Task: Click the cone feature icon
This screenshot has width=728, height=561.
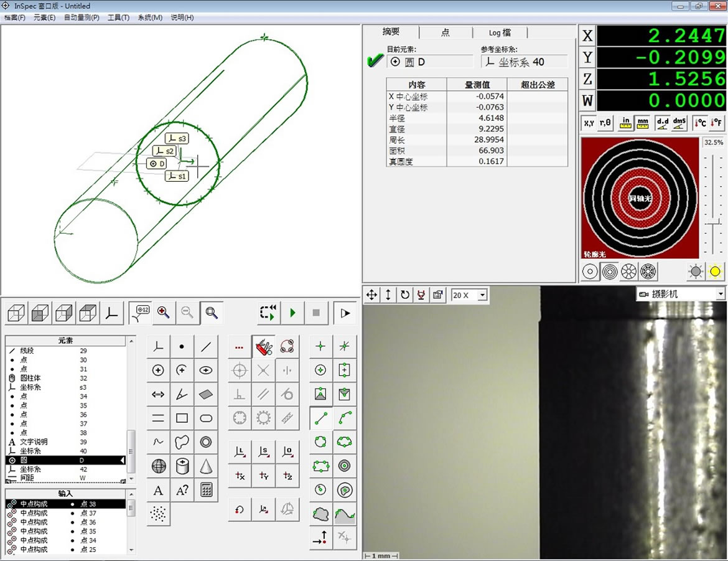Action: click(206, 466)
